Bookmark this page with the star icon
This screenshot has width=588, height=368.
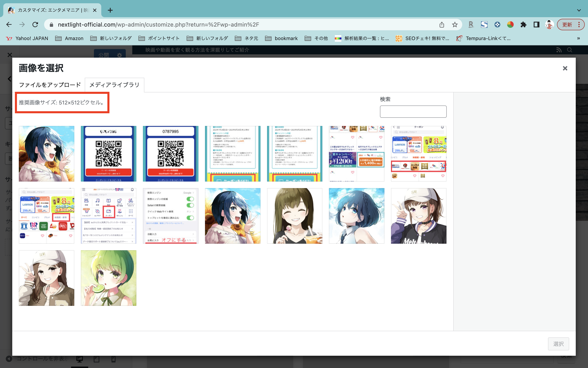(455, 25)
